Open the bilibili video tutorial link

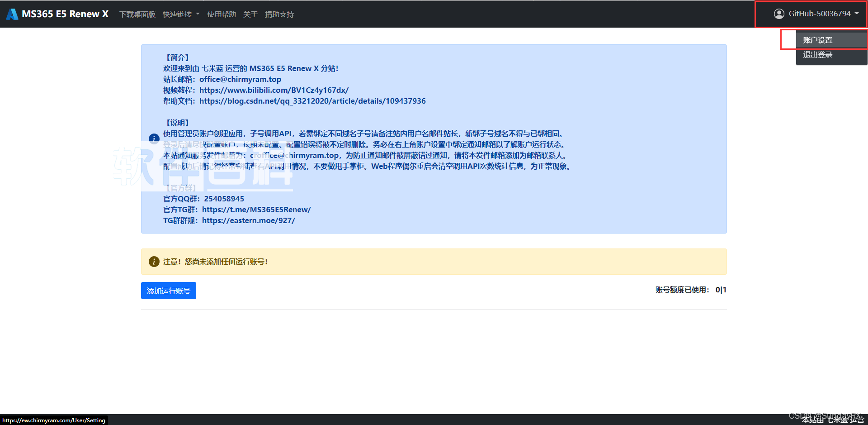(x=274, y=90)
